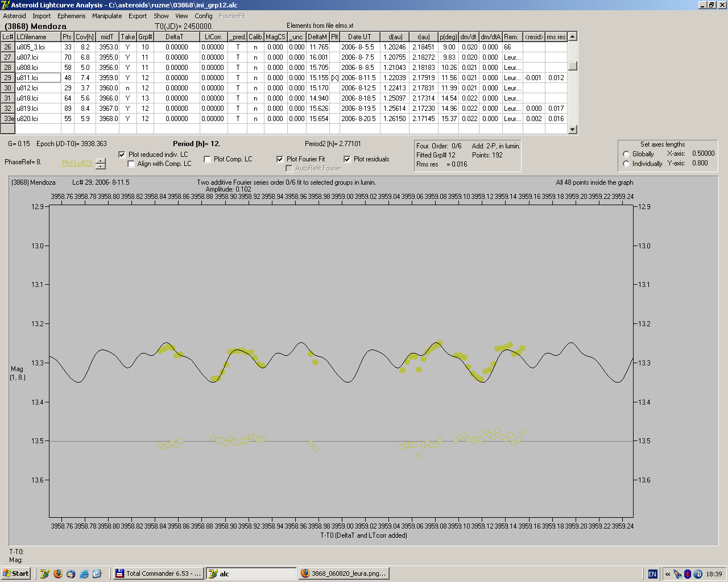728x582 pixels.
Task: Click the [X] plot marker in row 29
Action: [x=334, y=78]
